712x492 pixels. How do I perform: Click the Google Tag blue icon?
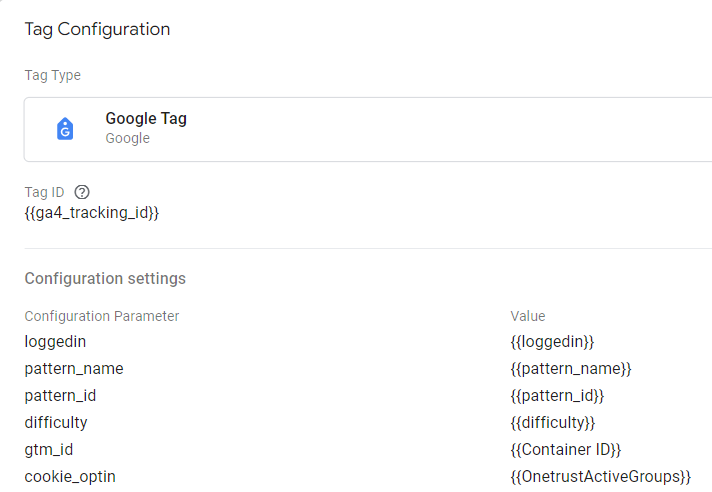pyautogui.click(x=66, y=129)
